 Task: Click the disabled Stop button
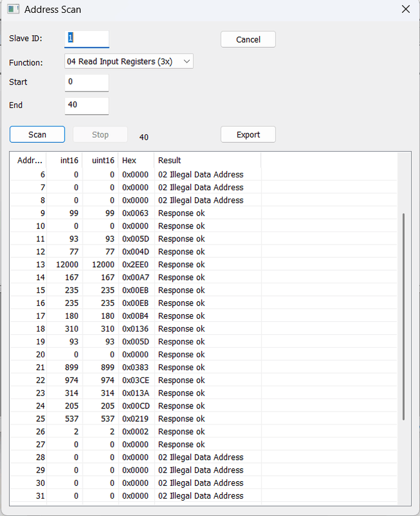click(x=100, y=134)
